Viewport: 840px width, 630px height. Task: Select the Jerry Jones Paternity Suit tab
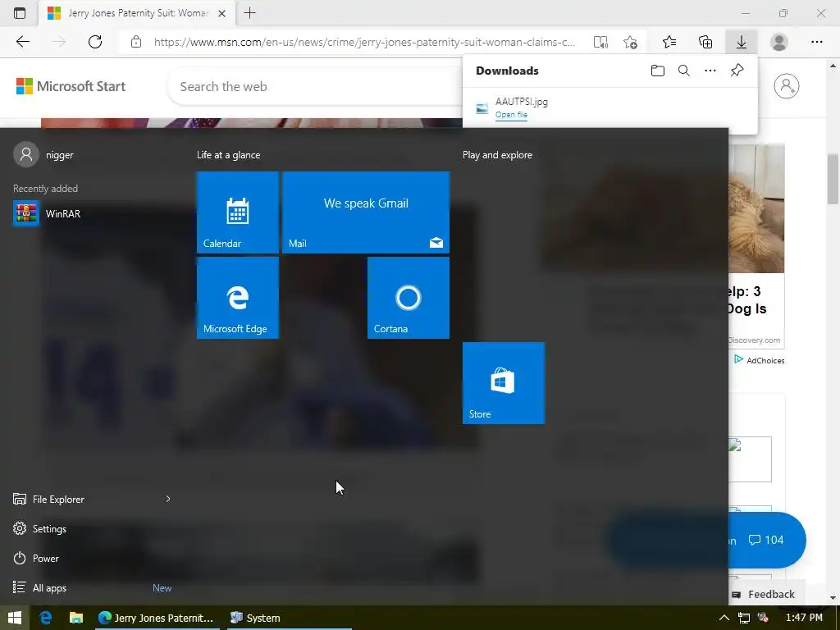pos(137,13)
